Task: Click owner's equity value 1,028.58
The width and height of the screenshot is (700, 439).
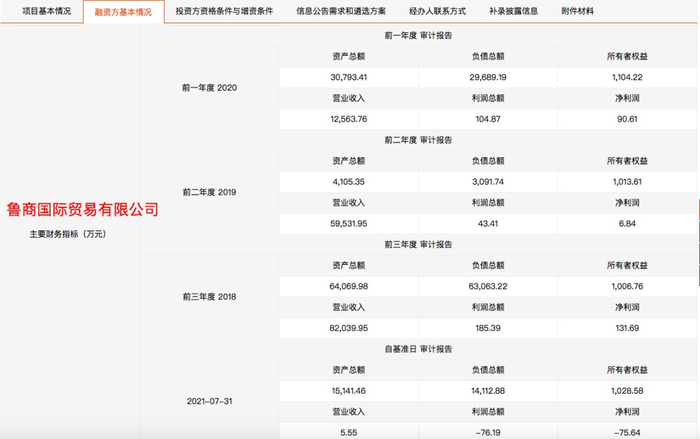Action: click(x=627, y=391)
